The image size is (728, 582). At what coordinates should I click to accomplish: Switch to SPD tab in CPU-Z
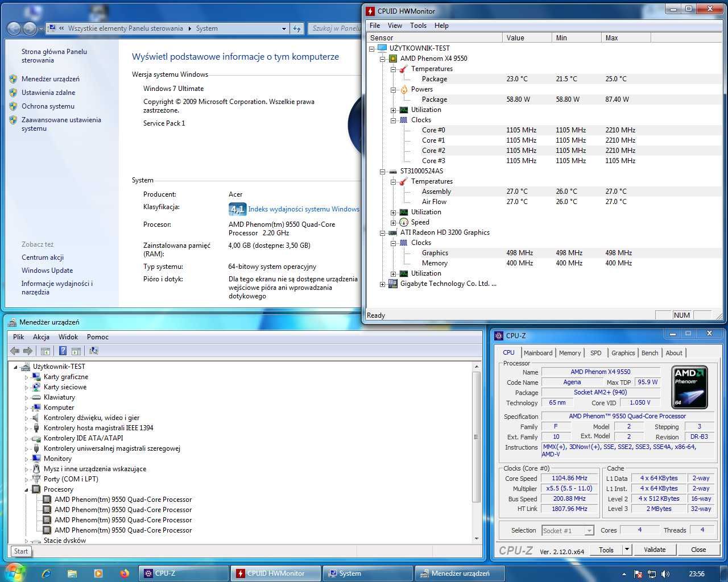[596, 353]
